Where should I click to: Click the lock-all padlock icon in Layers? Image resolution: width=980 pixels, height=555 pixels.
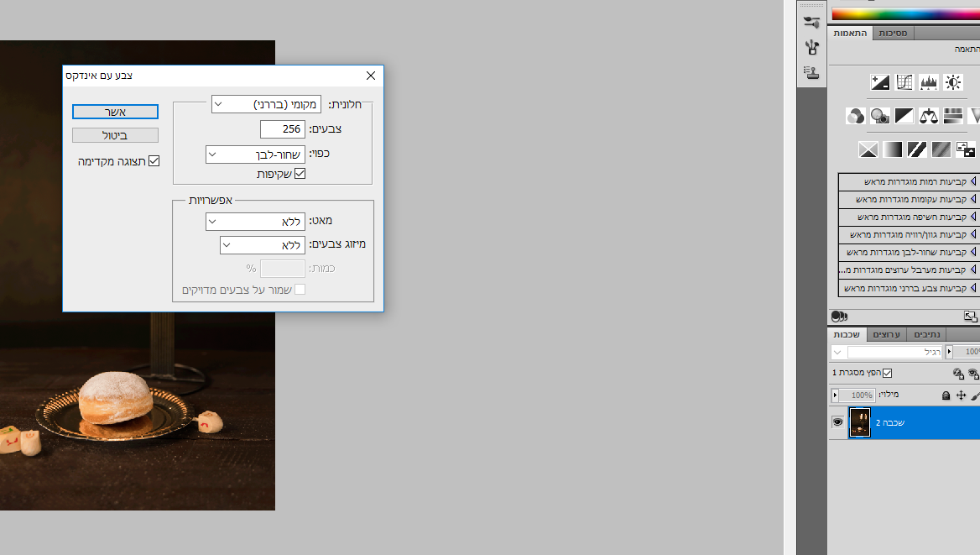coord(946,395)
